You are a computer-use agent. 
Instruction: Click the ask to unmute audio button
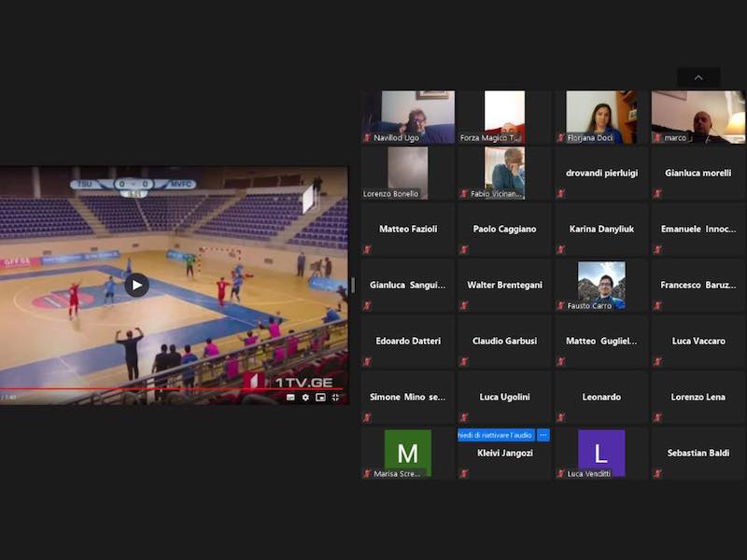(495, 435)
